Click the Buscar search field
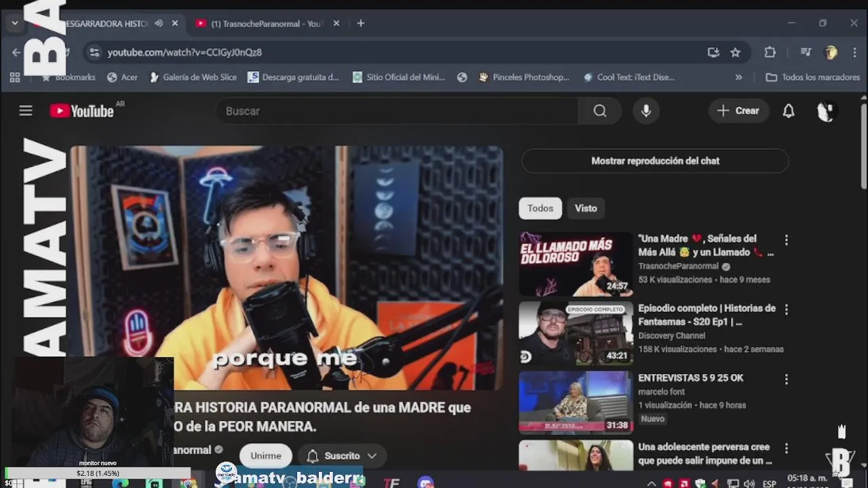868x488 pixels. click(397, 110)
